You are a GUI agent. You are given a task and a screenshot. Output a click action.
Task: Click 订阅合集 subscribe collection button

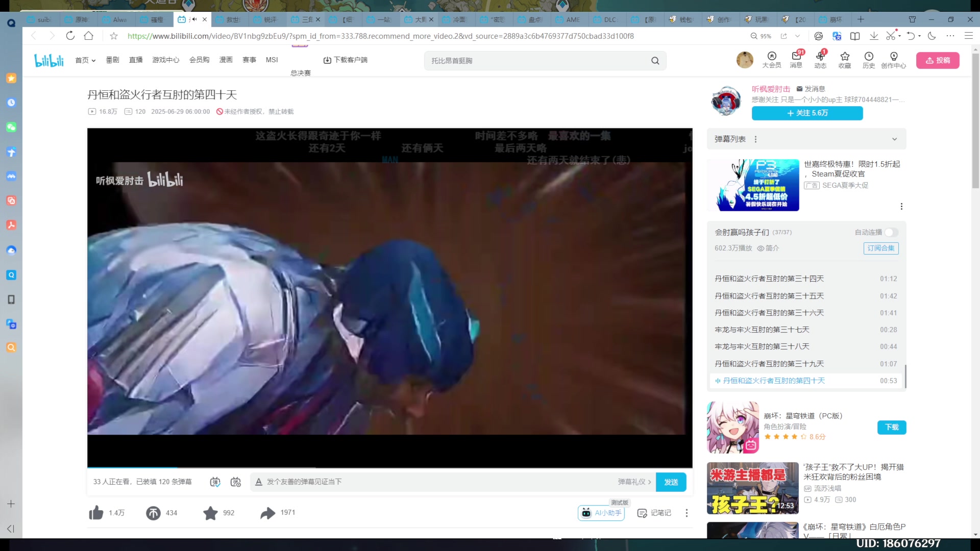pos(881,248)
